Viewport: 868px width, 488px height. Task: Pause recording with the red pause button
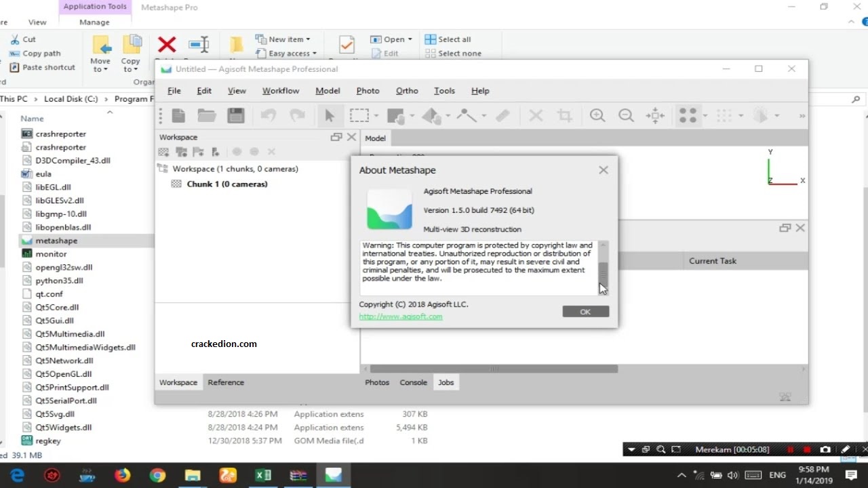790,449
